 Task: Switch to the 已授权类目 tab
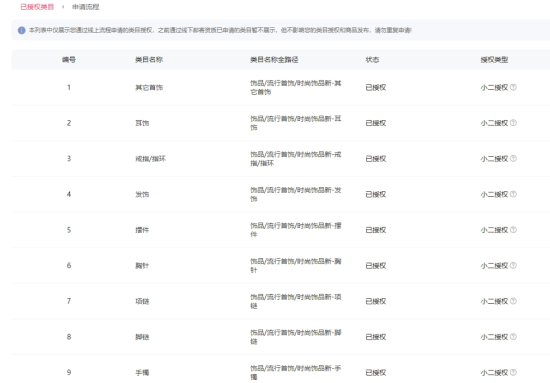coord(37,7)
